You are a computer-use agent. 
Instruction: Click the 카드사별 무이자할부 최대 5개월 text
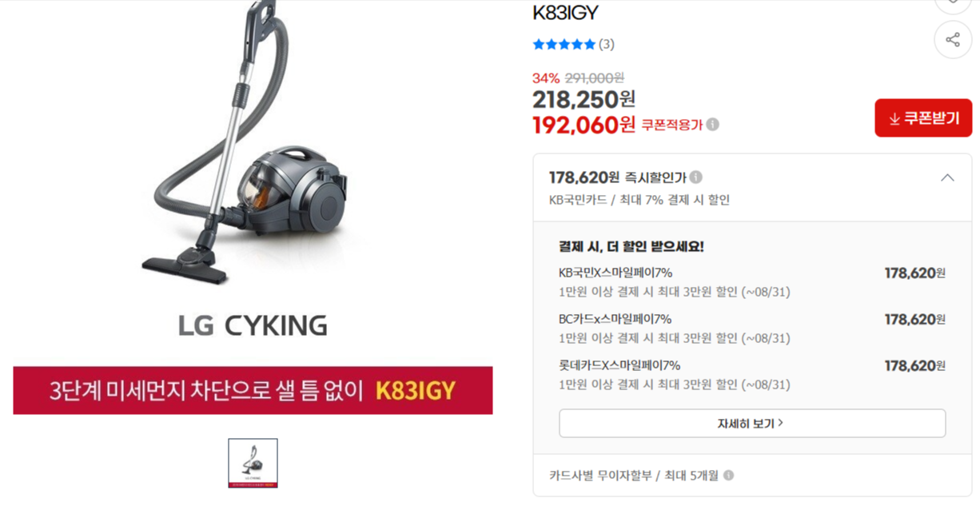click(634, 476)
